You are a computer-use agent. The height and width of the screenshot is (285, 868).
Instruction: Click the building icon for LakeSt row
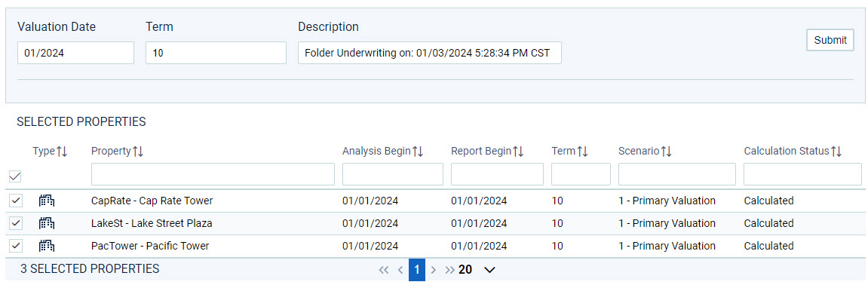[x=47, y=224]
